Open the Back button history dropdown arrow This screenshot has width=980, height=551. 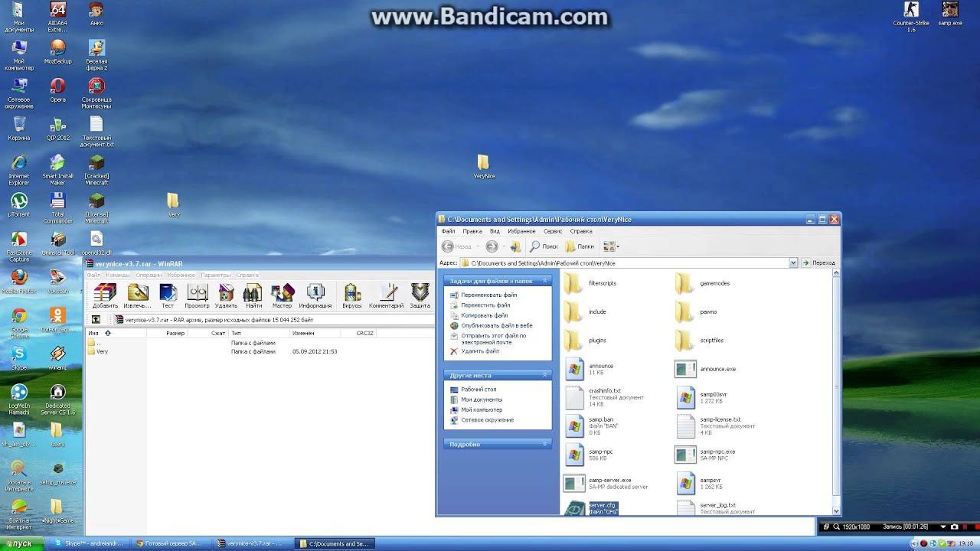coord(479,246)
